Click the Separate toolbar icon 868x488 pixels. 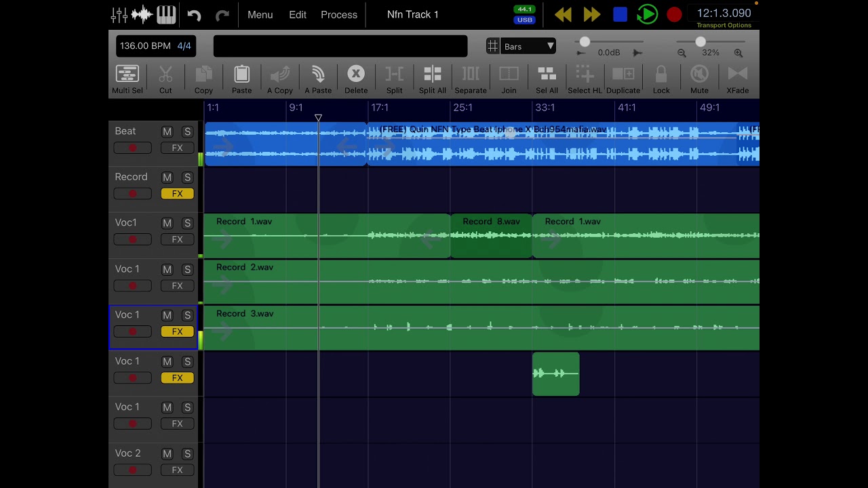coord(471,79)
